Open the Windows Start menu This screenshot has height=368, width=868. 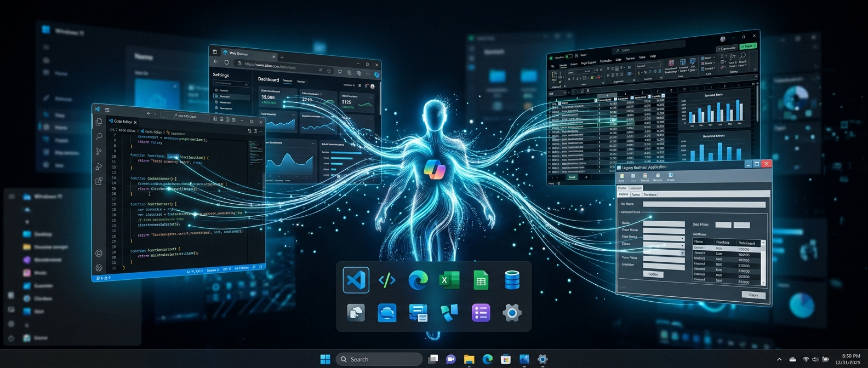325,359
